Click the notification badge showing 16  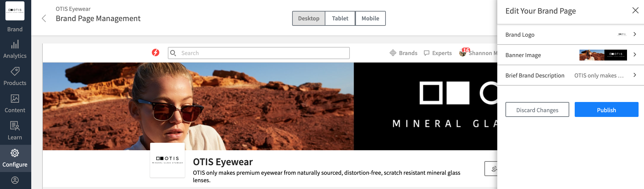(x=466, y=50)
